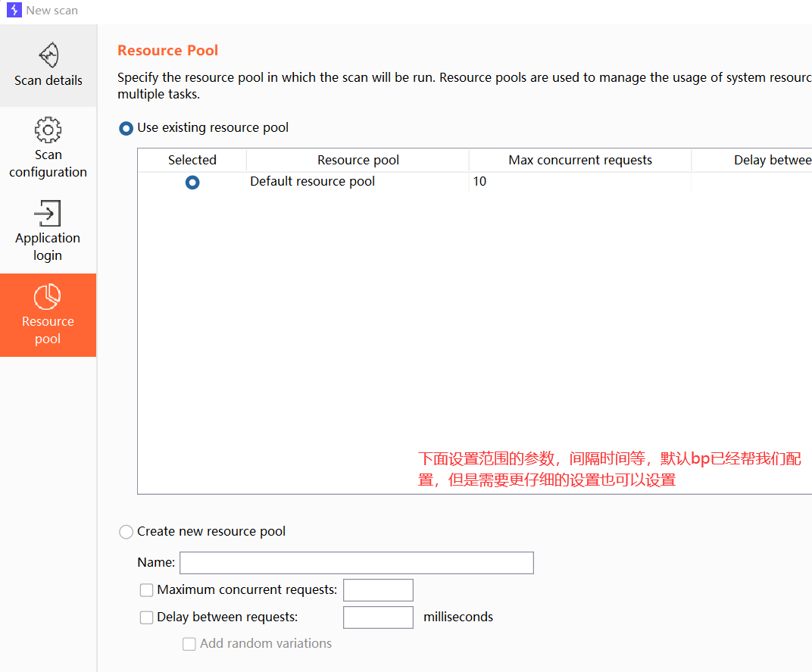Click the Application login arrow icon
Viewport: 812px width, 672px height.
coord(48,213)
